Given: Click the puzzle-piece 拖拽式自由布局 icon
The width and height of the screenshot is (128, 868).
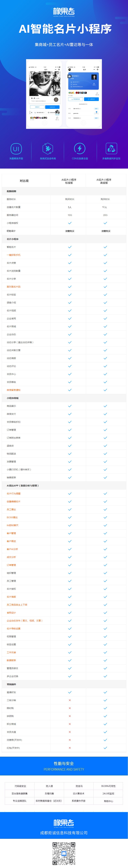Looking at the screenshot, I should pos(48,149).
